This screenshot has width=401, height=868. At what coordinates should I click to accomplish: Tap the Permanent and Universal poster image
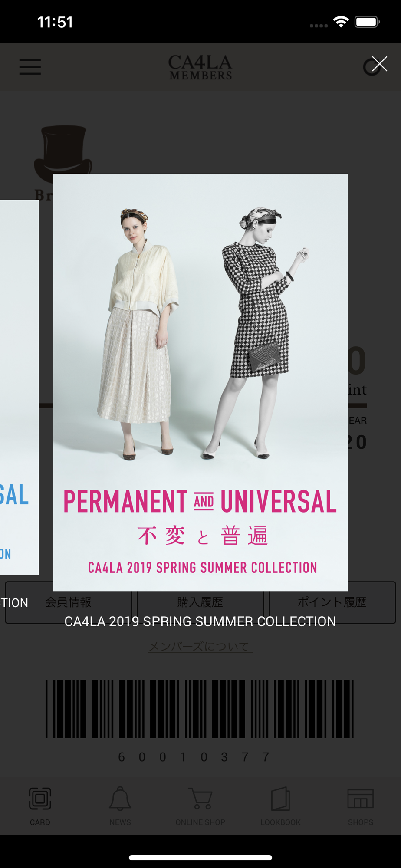click(x=200, y=382)
